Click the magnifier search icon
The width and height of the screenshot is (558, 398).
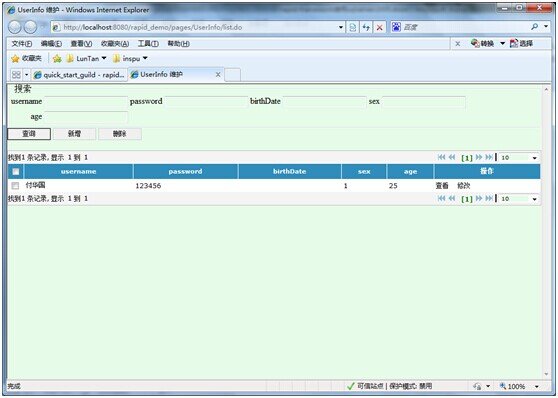534,27
